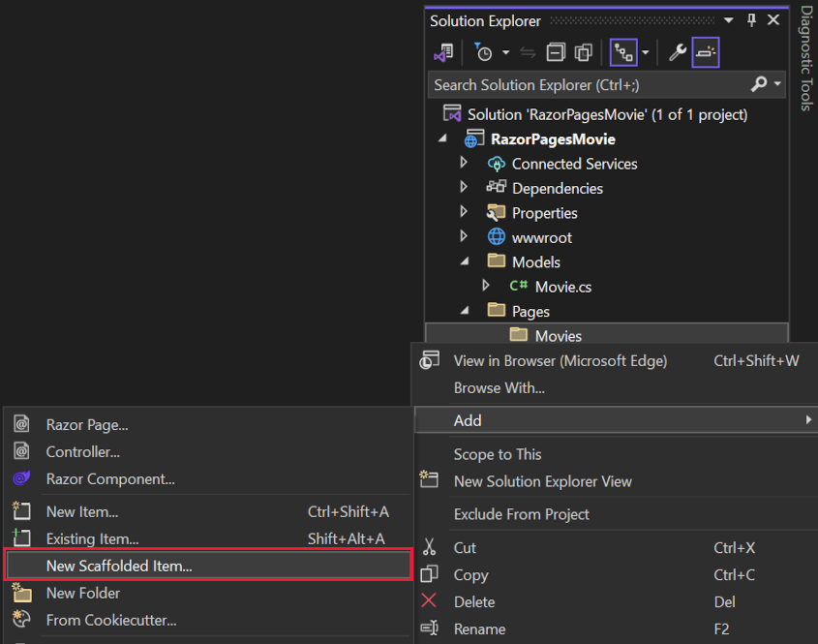This screenshot has width=818, height=644.
Task: Click the Cut scissors icon
Action: coord(430,547)
